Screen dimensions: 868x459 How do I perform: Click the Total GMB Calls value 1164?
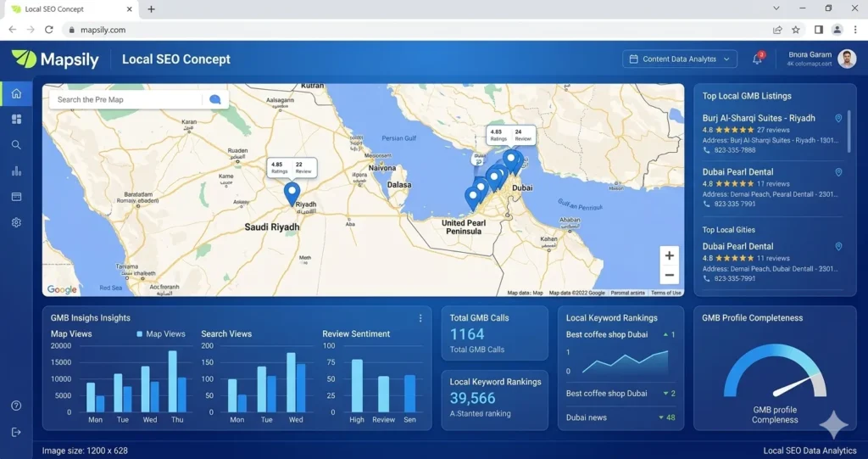tap(467, 334)
